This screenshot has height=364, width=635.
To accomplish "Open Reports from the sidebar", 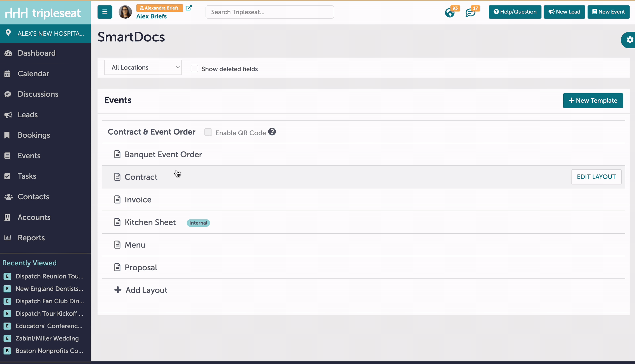I will click(x=31, y=238).
